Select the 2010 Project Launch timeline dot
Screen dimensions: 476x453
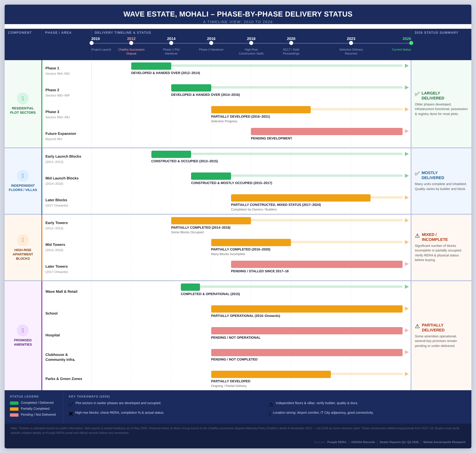(92, 43)
